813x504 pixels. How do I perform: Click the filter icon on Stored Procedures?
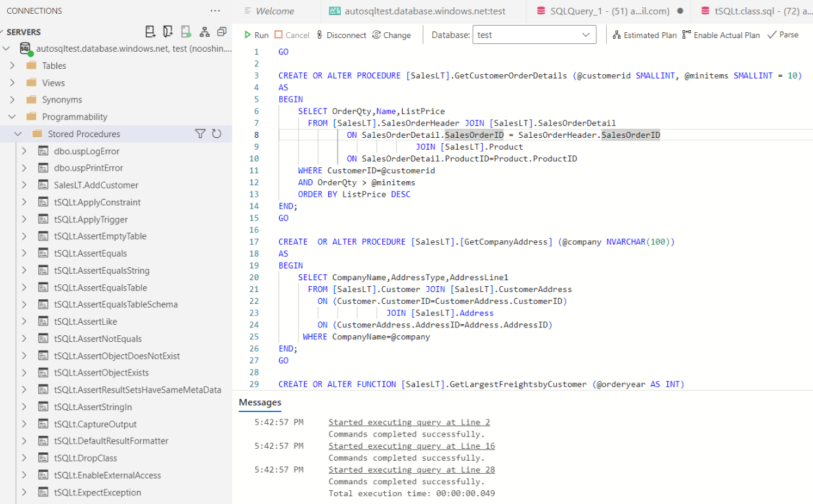coord(200,134)
